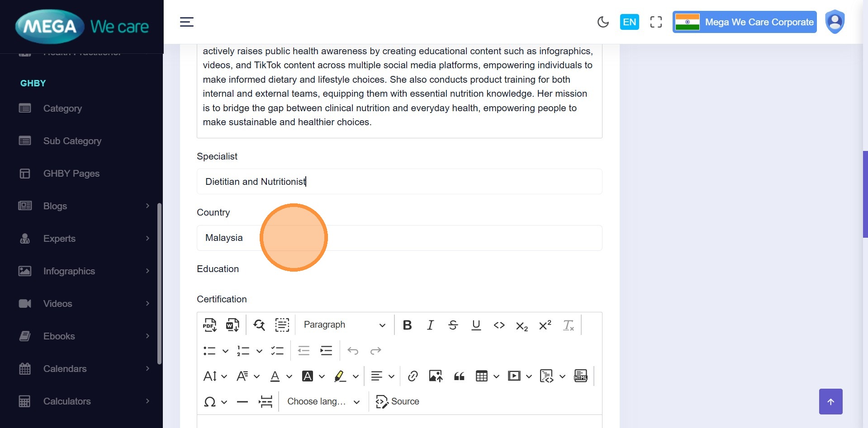This screenshot has width=868, height=428.
Task: Insert a link in the editor
Action: [x=413, y=376]
